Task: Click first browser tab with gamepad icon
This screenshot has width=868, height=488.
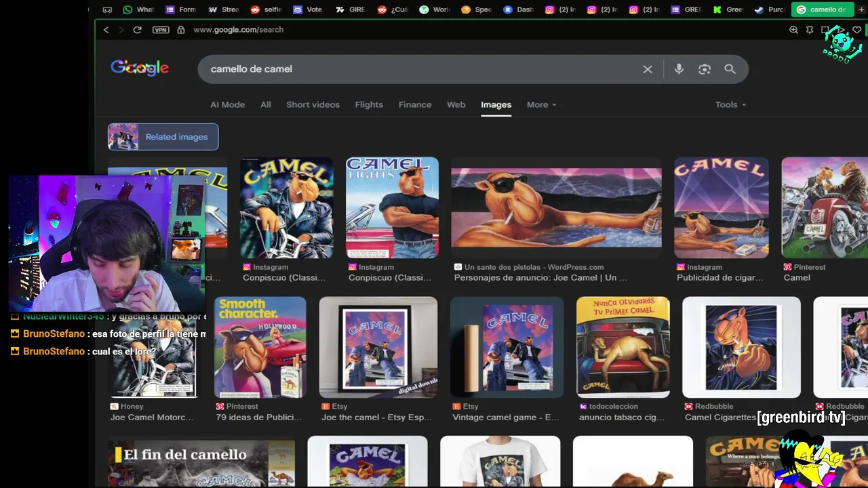Action: [x=107, y=9]
